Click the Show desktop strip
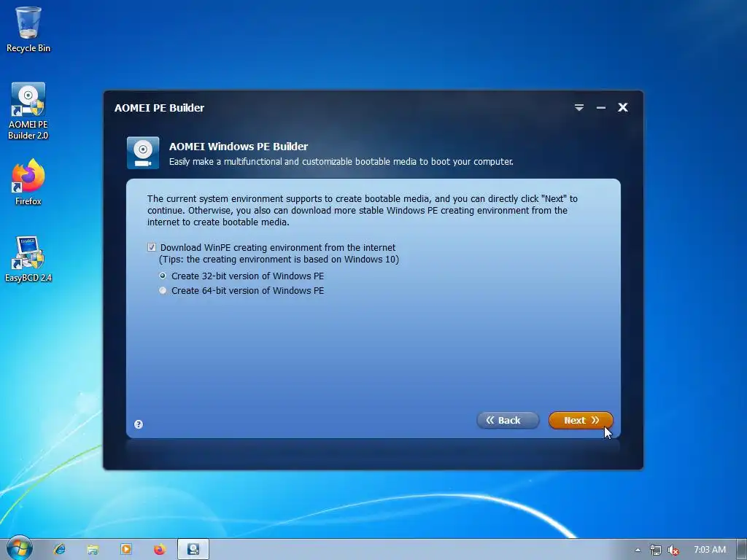Screen dimensions: 747x560 pyautogui.click(x=741, y=550)
